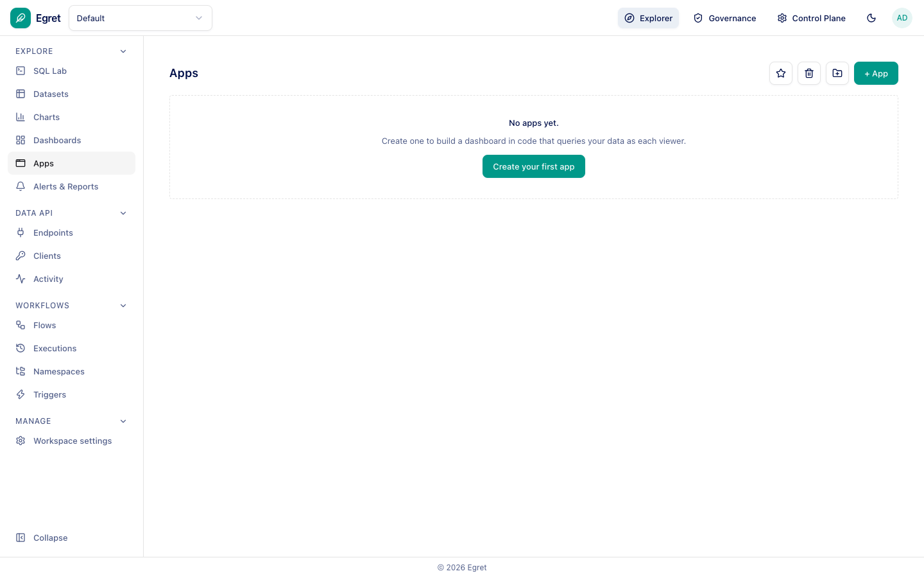The height and width of the screenshot is (578, 924).
Task: Click the "Create one to build a dashboard" description
Action: (534, 141)
